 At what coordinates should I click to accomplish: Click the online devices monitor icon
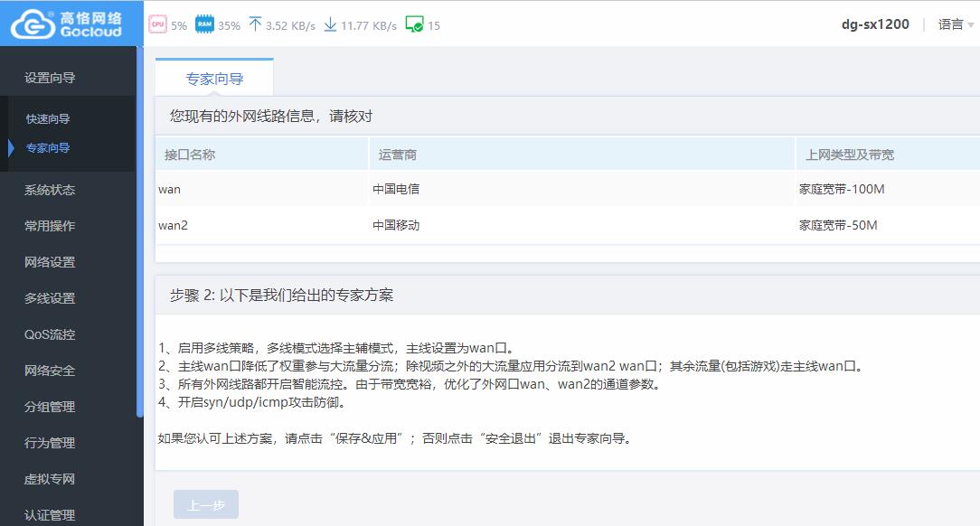(414, 25)
